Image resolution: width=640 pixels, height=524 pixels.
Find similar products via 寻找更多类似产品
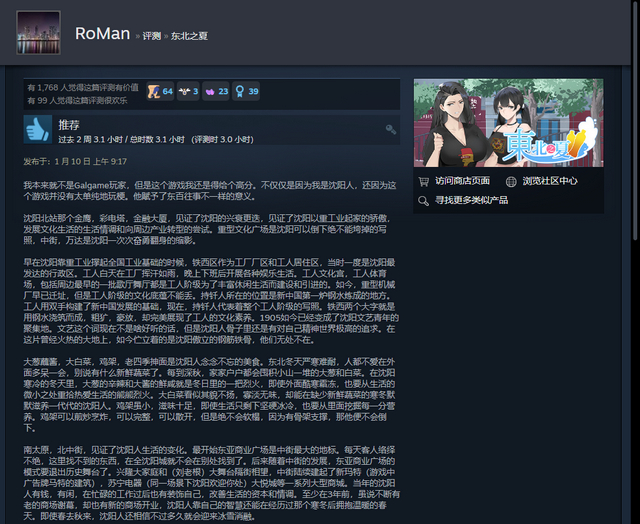[471, 200]
